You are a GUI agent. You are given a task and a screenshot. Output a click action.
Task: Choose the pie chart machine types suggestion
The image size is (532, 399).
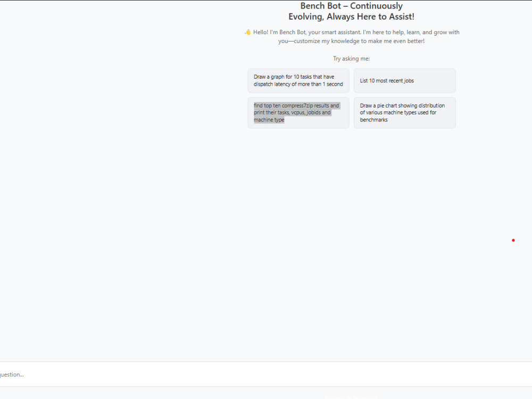(404, 112)
